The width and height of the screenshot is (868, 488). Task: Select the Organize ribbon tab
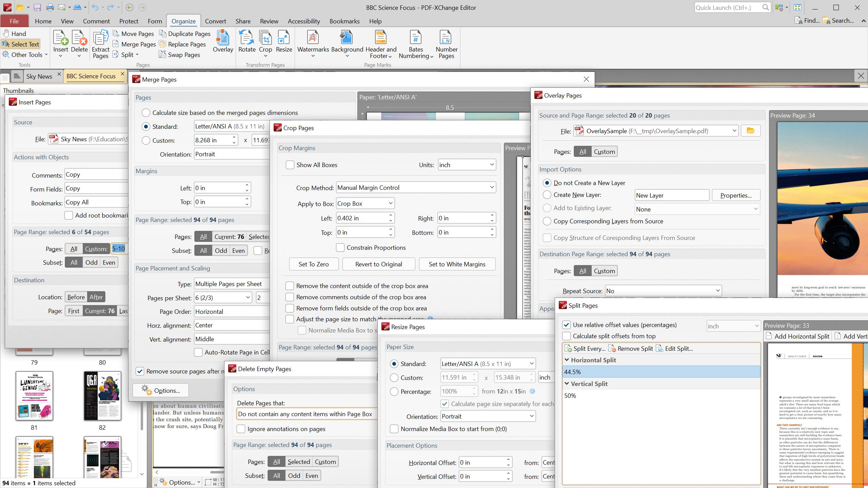(x=184, y=21)
